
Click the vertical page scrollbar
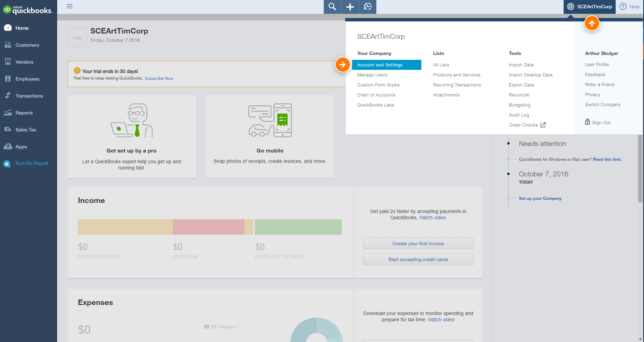click(640, 169)
